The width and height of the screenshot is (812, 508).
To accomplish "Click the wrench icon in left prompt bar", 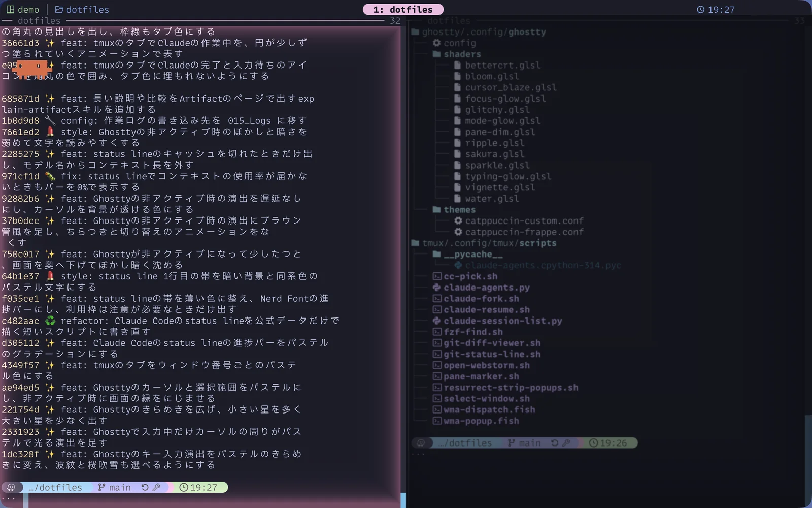I will pos(156,487).
